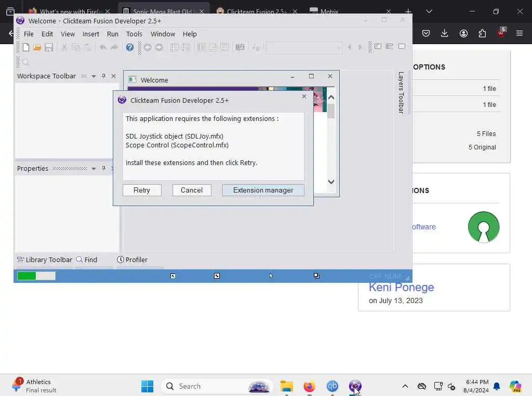532x396 pixels.
Task: Open Firefox extensions puzzle icon
Action: [x=482, y=33]
